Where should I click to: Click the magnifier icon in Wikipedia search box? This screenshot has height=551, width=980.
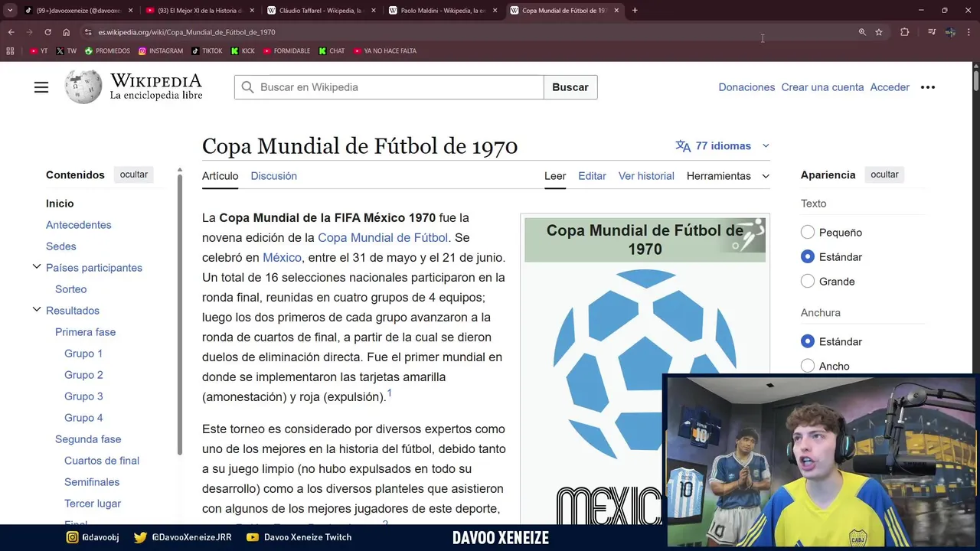coord(247,87)
